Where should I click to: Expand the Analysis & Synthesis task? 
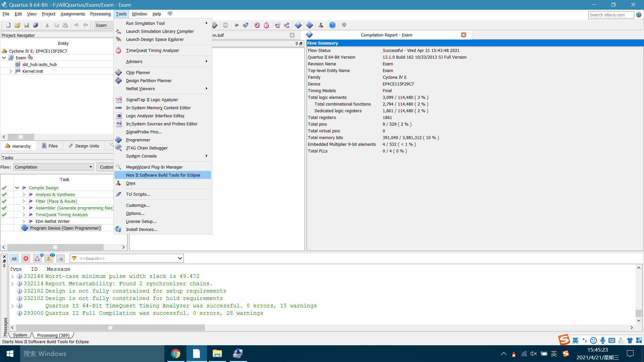(x=24, y=194)
